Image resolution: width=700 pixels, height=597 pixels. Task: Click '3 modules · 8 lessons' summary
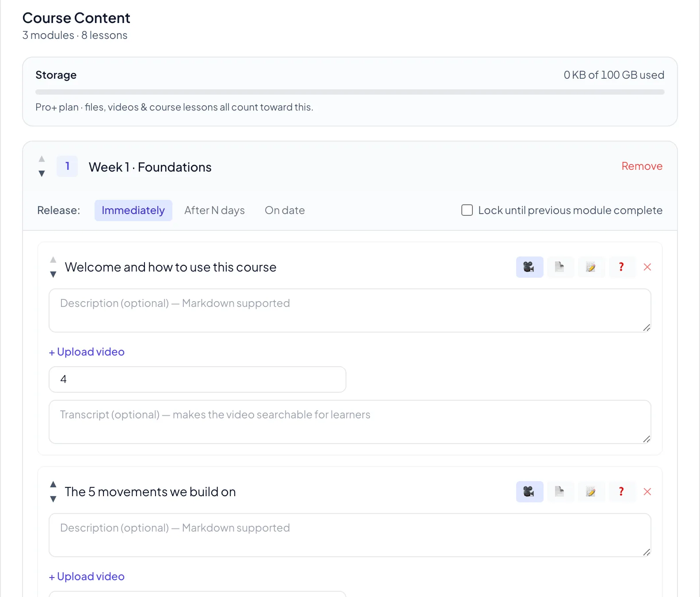[x=75, y=35]
